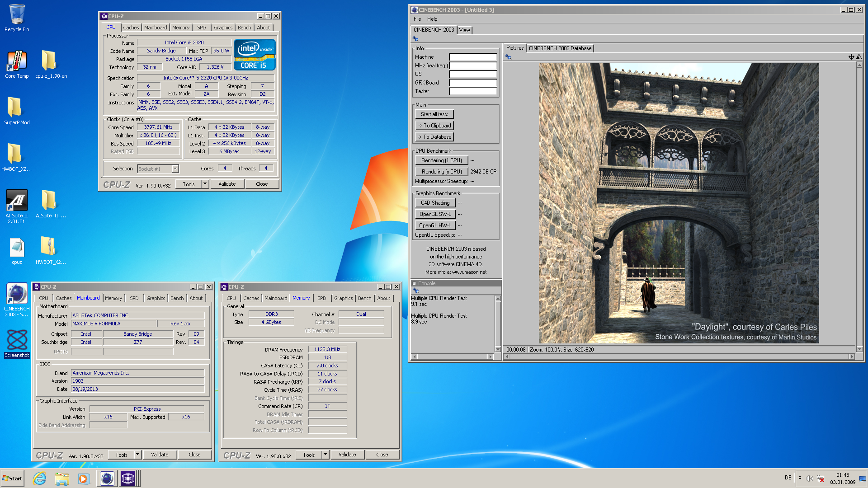Screen dimensions: 868x488
Task: Show hidden tray icons arrow
Action: (800, 478)
